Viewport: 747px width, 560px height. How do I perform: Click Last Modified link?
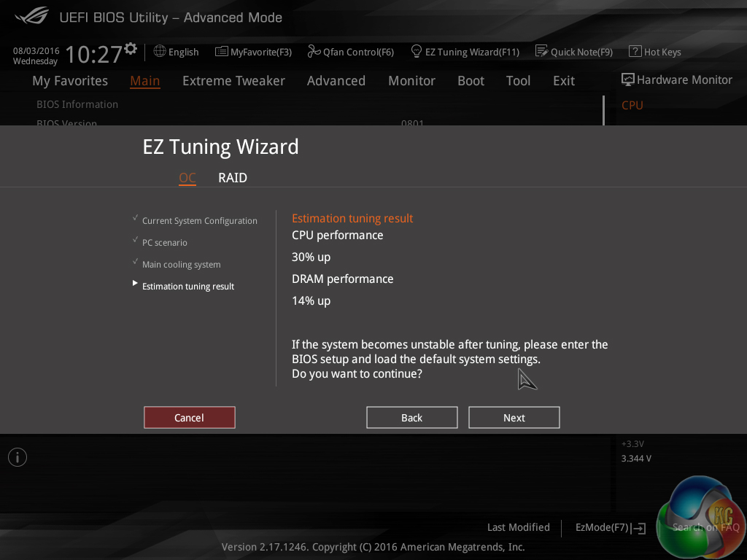[519, 527]
